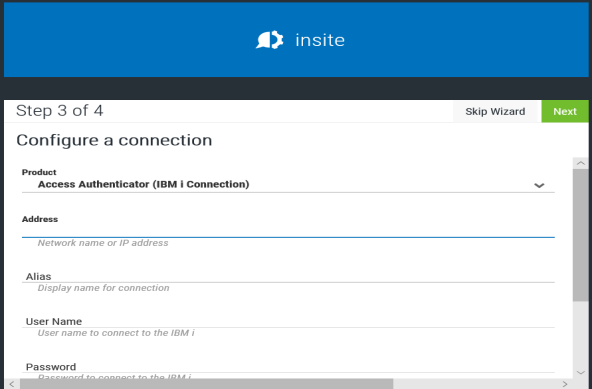
Task: Click the horizontal scrollbar thumb
Action: coord(207,384)
